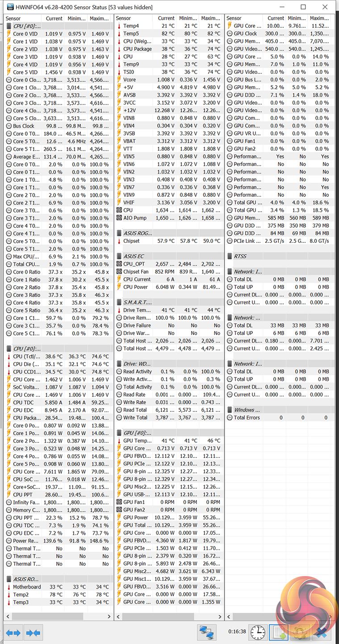This screenshot has height=644, width=339.
Task: Click the lightning icon beside VBAT
Action: click(119, 141)
